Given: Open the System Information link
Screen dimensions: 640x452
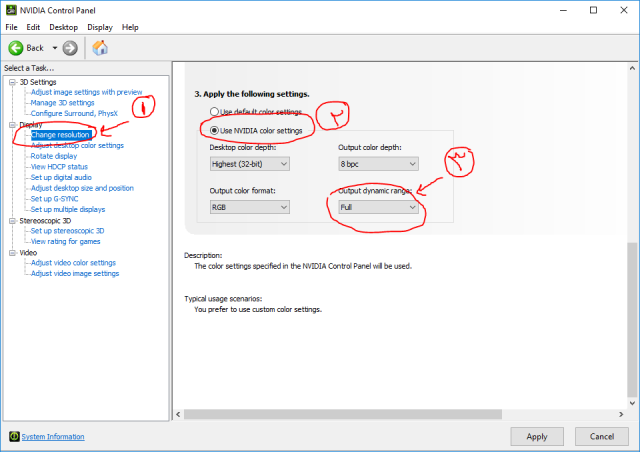Looking at the screenshot, I should [53, 436].
